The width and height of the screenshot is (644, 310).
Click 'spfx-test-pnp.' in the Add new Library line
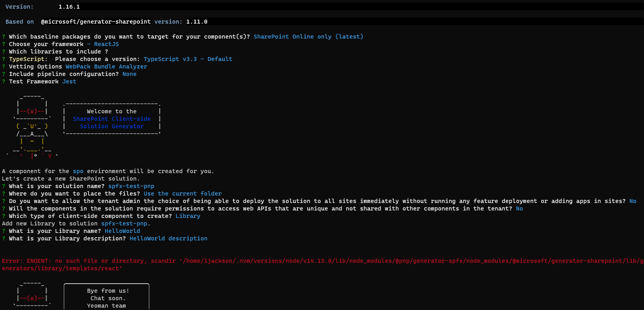(126, 223)
